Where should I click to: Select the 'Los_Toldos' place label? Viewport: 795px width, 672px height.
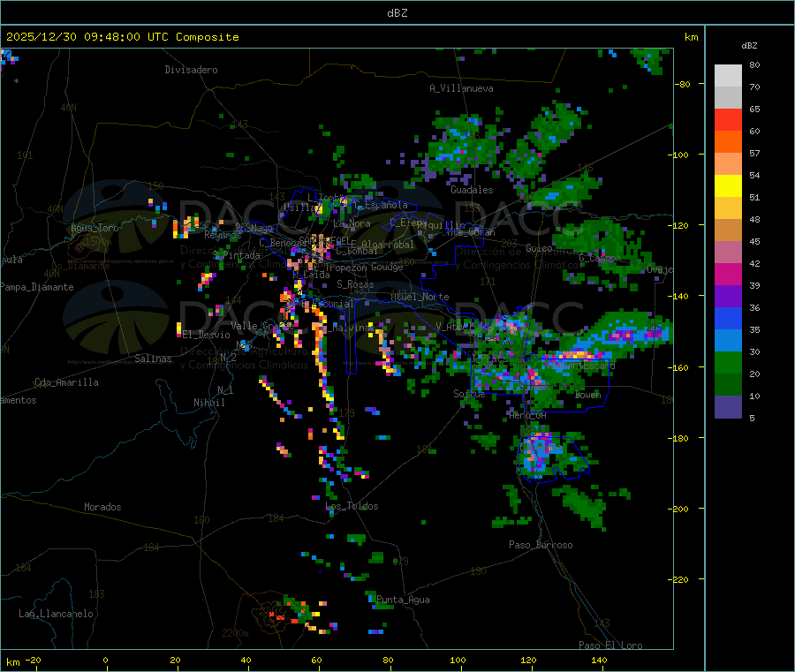click(352, 506)
